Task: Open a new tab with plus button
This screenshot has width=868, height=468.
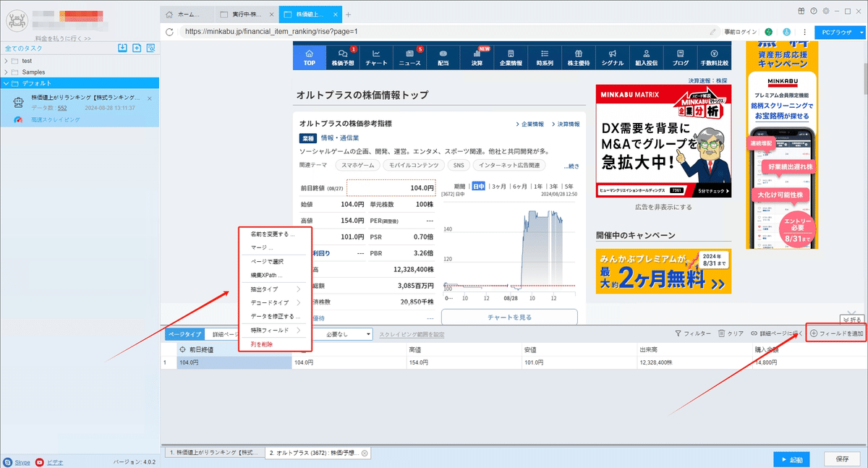Action: (349, 14)
